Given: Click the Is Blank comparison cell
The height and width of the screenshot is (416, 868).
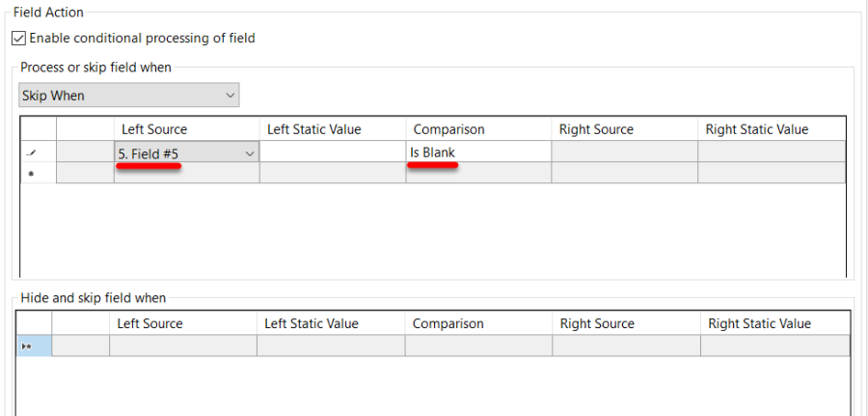Looking at the screenshot, I should pos(477,153).
